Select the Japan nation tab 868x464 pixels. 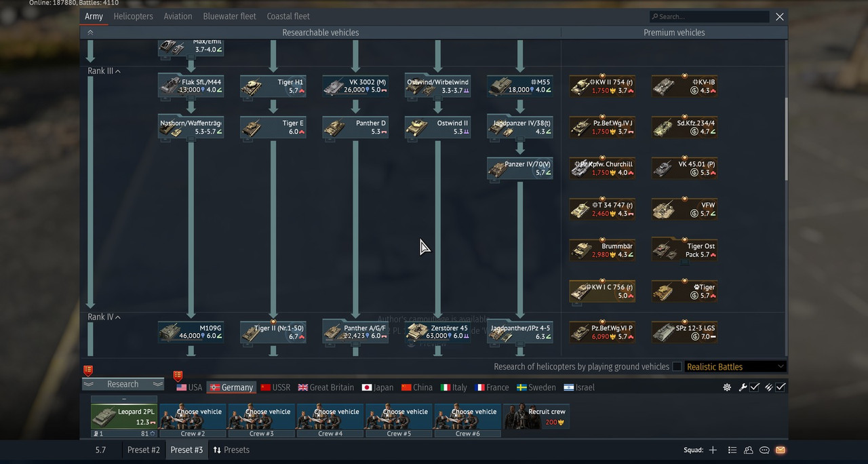[378, 387]
